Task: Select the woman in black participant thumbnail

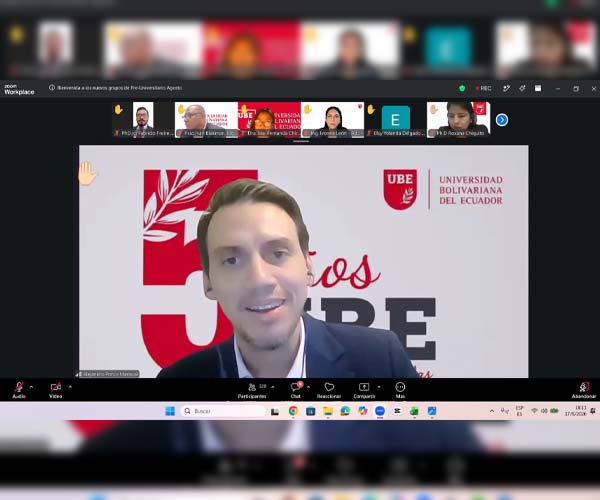Action: point(333,119)
